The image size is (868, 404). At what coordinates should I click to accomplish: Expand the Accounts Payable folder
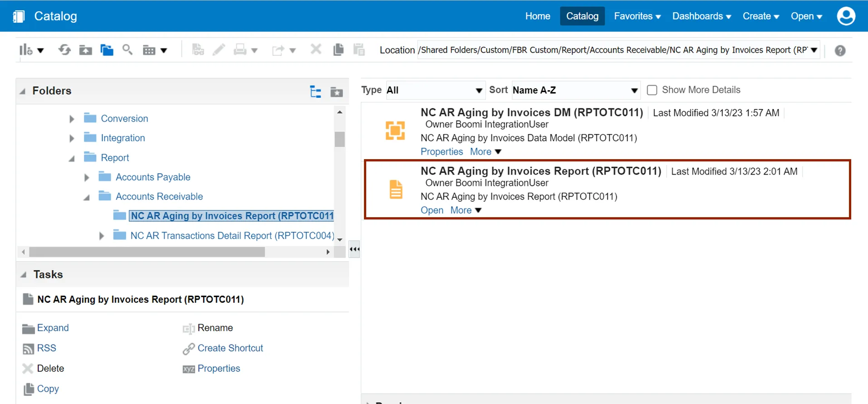click(87, 177)
